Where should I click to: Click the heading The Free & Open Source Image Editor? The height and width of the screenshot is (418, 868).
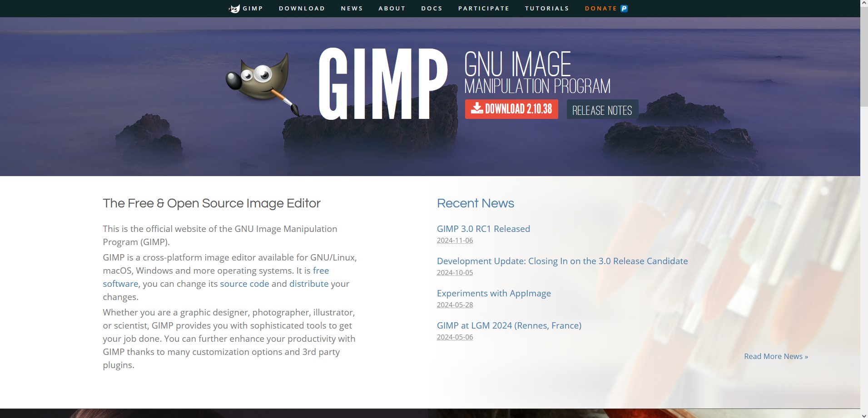[x=212, y=203]
